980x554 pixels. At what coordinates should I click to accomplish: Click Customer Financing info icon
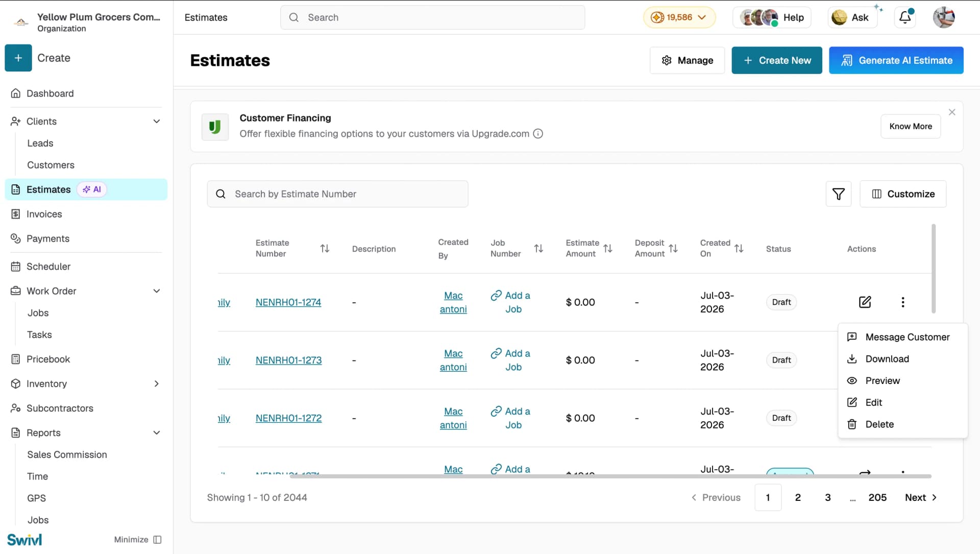[538, 134]
